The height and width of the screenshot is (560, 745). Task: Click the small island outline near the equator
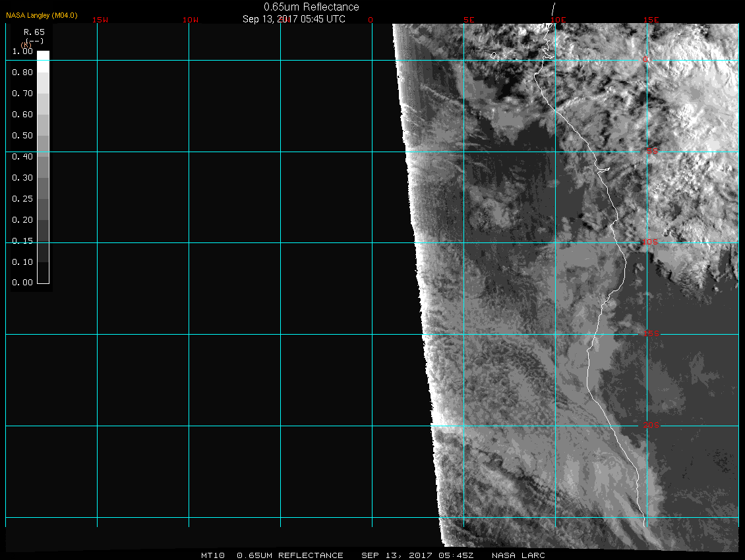click(x=493, y=56)
